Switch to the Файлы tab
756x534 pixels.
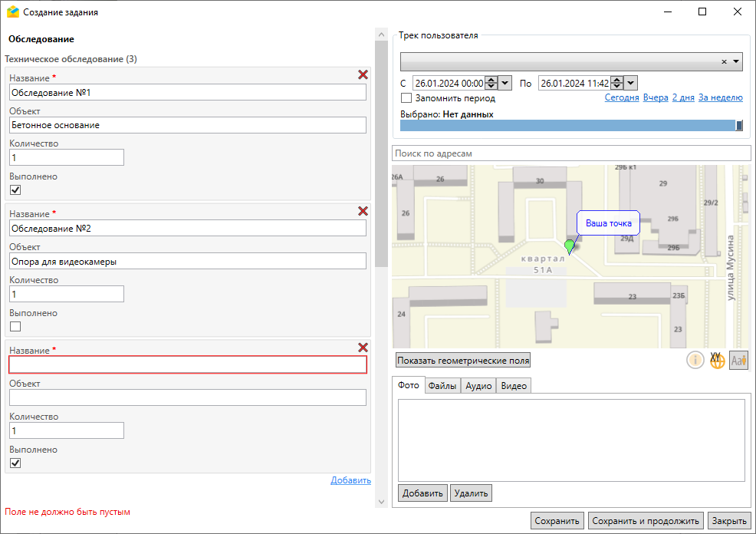click(x=442, y=386)
